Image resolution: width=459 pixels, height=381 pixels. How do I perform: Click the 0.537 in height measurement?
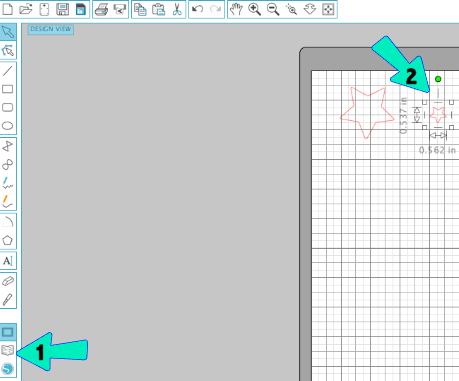coord(403,116)
